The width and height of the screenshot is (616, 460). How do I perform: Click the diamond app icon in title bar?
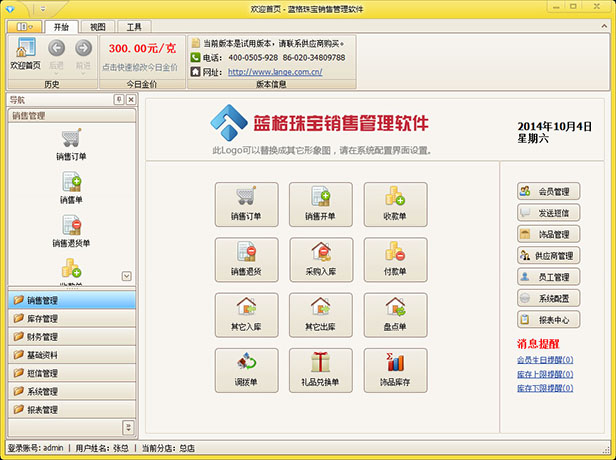[x=10, y=9]
